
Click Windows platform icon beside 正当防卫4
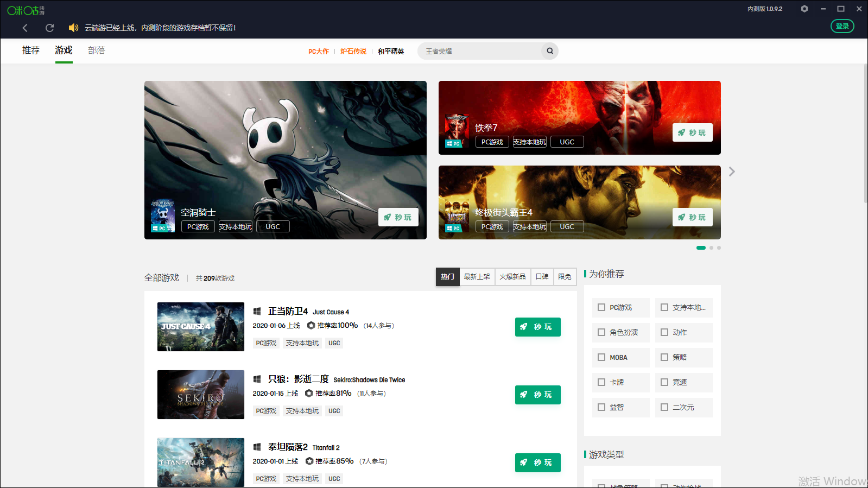click(x=257, y=312)
